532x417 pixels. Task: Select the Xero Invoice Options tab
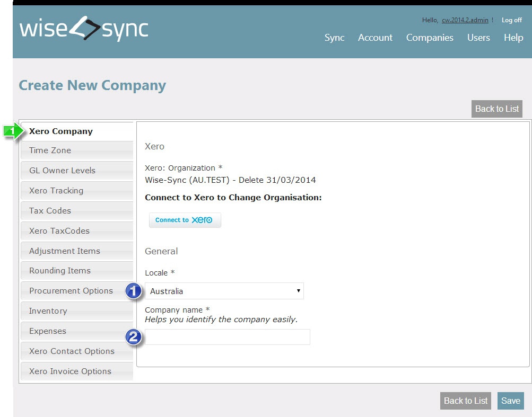coord(77,371)
